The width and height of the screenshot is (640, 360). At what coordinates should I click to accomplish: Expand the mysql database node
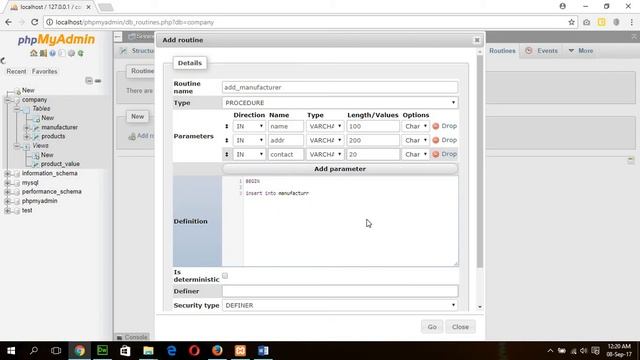coord(7,183)
